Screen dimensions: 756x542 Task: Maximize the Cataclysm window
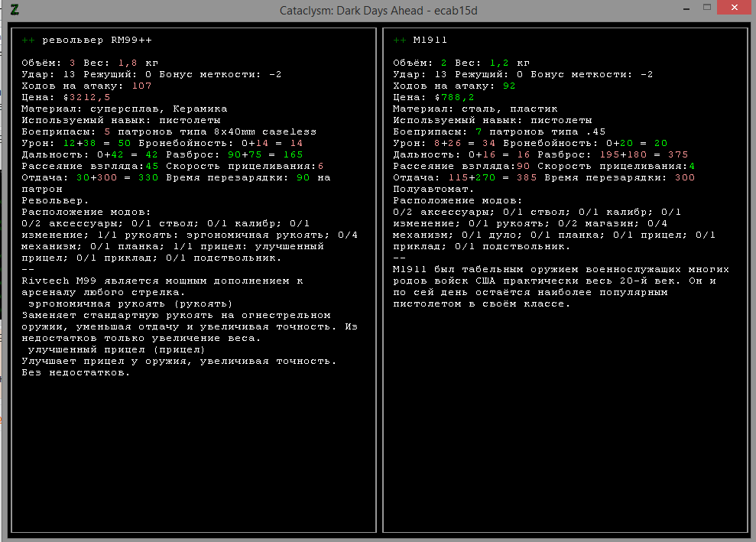click(707, 7)
